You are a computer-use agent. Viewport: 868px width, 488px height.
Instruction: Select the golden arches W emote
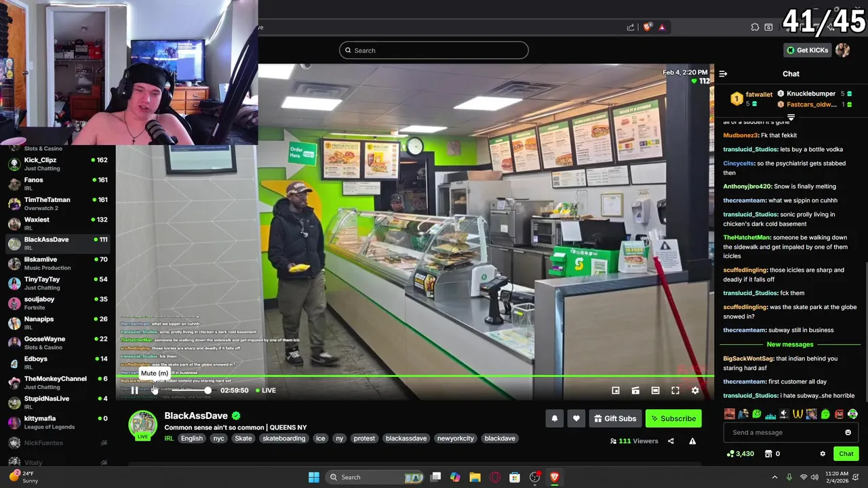pyautogui.click(x=797, y=414)
